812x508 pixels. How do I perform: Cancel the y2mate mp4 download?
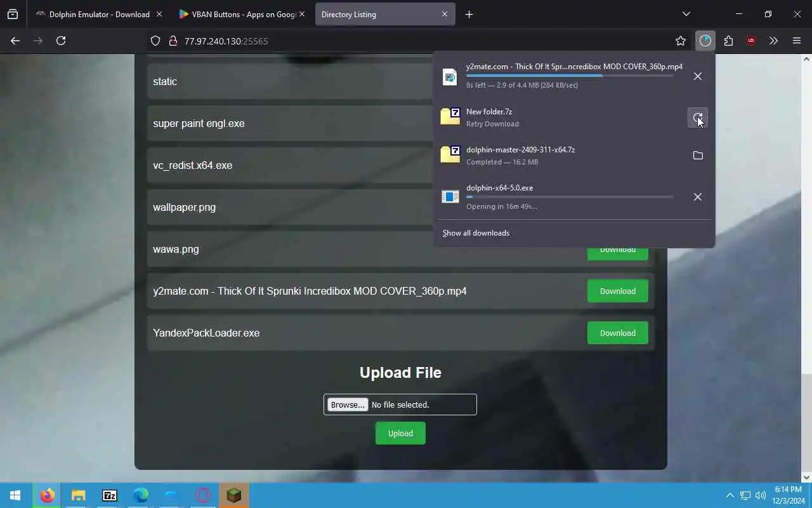coord(698,76)
